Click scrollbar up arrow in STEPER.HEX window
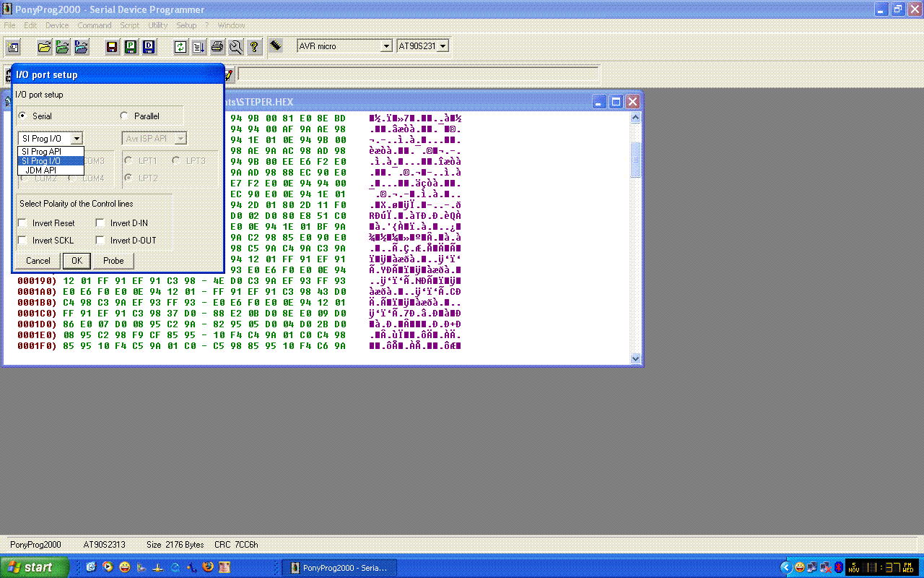 635,117
